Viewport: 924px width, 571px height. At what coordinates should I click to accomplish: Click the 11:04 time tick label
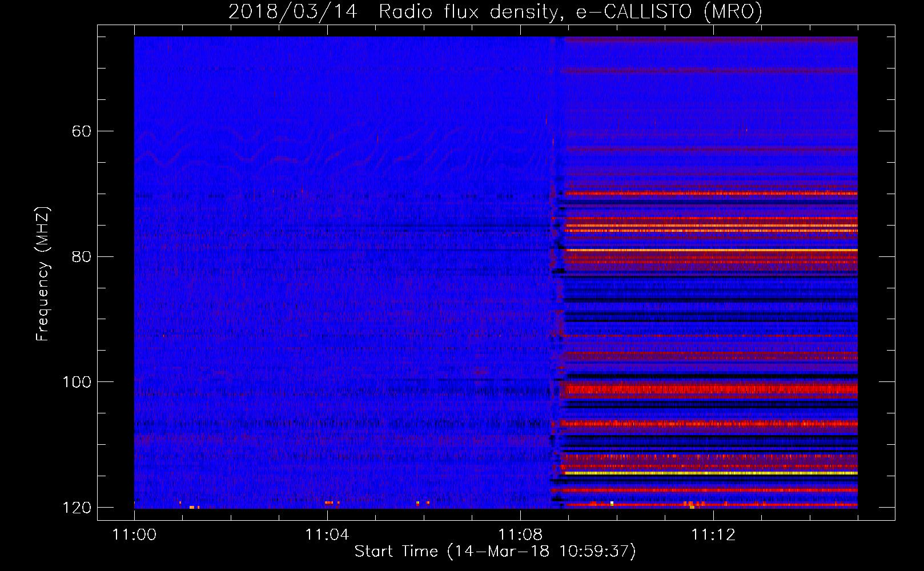pyautogui.click(x=327, y=535)
